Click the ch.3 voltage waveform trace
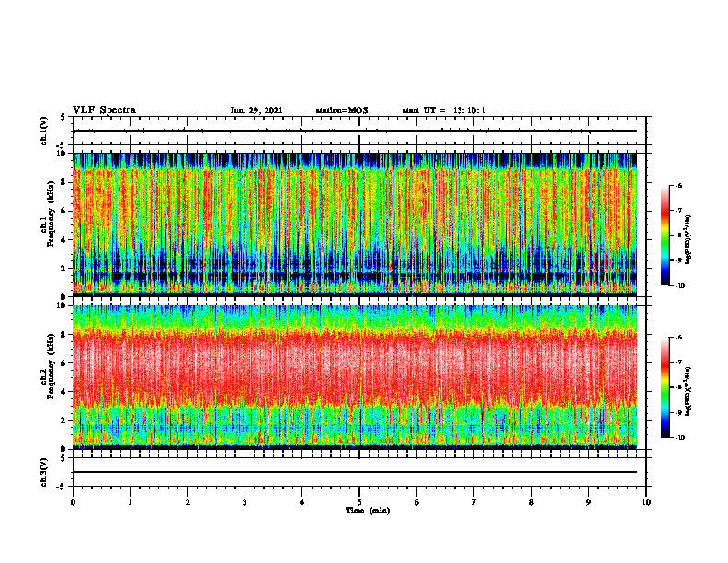Viewport: 728px width, 563px height. pyautogui.click(x=355, y=472)
